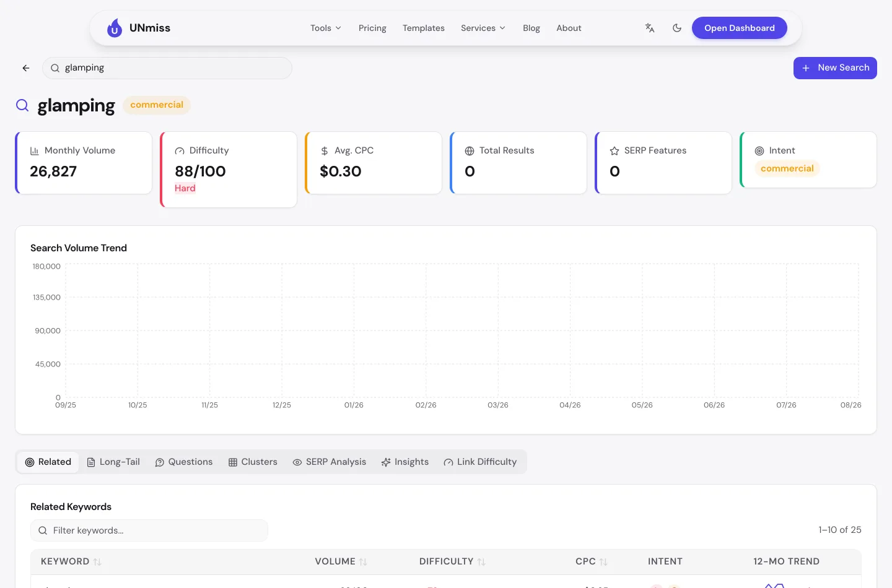
Task: Sort by the DIFFICULTY column arrows icon
Action: tap(481, 562)
